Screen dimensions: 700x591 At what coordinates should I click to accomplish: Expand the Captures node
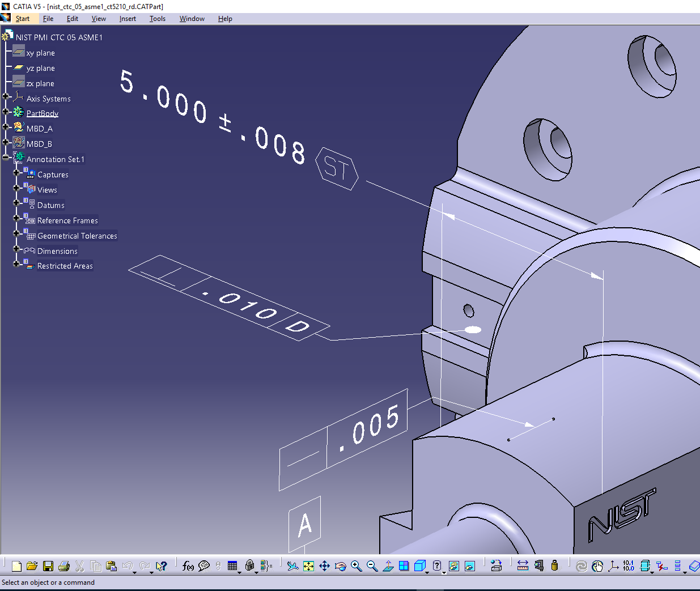[16, 173]
